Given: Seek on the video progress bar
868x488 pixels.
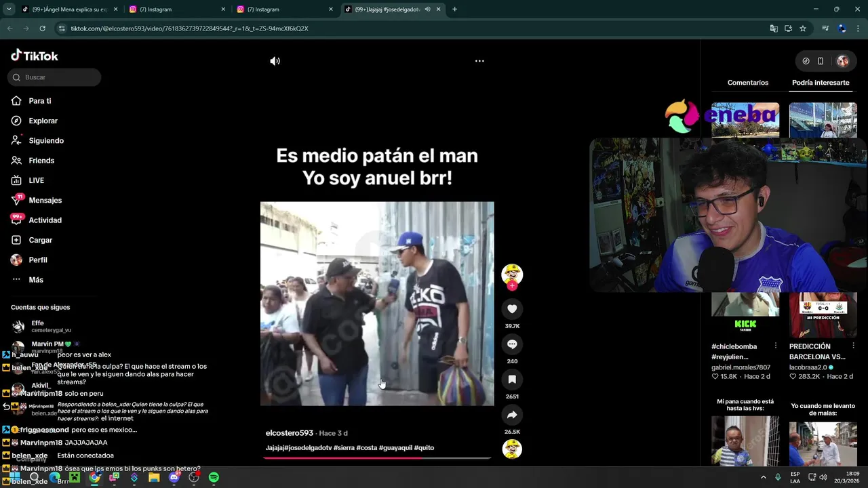Looking at the screenshot, I should (x=377, y=457).
